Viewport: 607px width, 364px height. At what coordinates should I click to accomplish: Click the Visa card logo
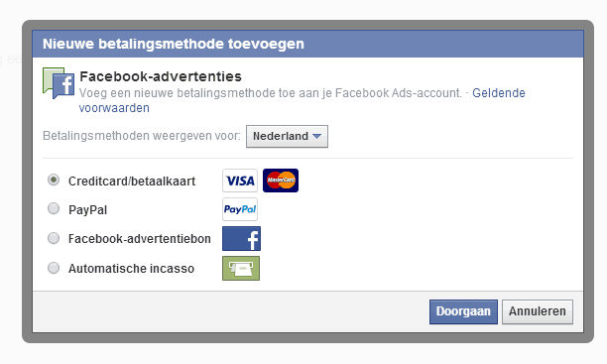tap(240, 181)
